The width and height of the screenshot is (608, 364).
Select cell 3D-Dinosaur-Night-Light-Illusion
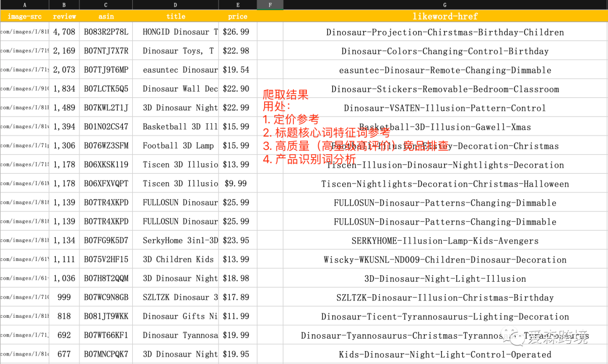445,278
